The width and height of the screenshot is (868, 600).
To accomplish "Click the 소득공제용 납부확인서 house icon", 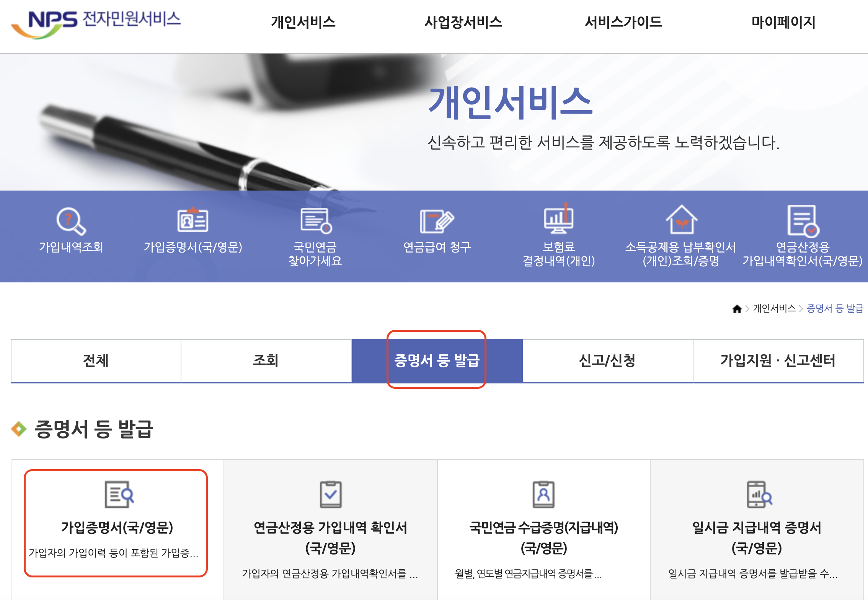I will pos(681,220).
